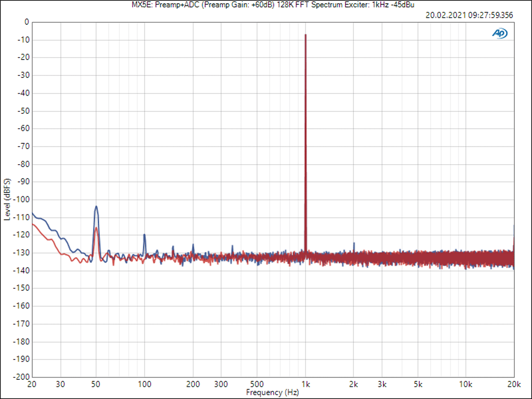
Task: Click the -200 tick label on level axis
Action: [x=22, y=377]
